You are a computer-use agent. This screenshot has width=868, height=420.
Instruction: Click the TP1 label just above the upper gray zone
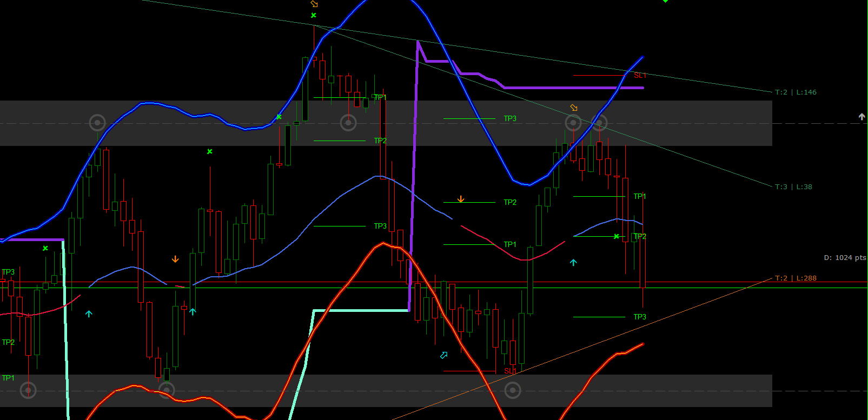click(x=380, y=97)
